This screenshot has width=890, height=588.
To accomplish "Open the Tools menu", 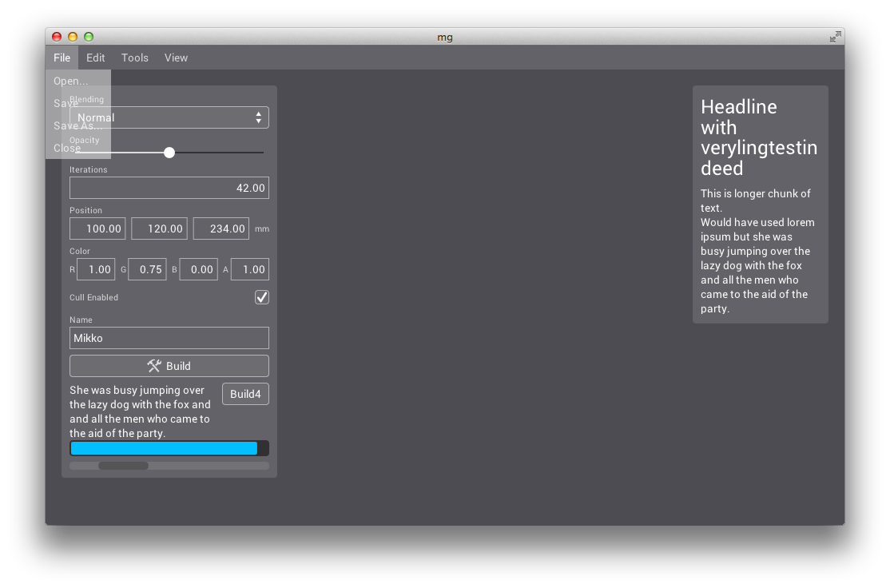I will (134, 58).
